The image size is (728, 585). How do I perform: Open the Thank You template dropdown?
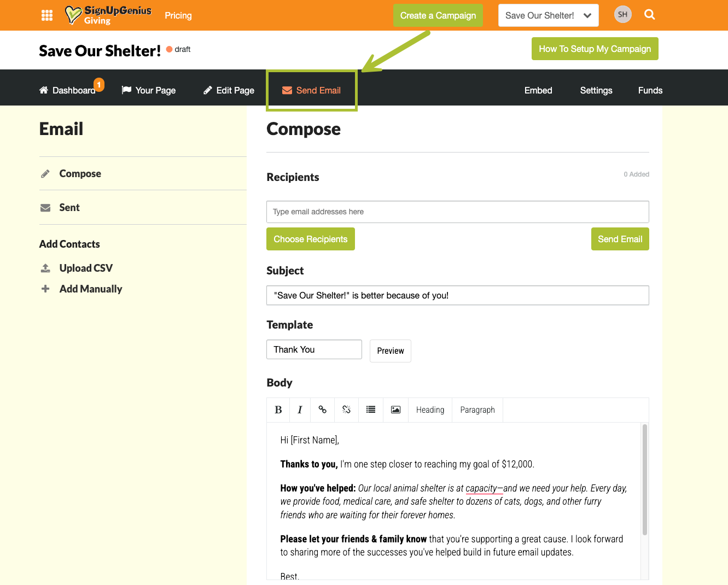[314, 350]
